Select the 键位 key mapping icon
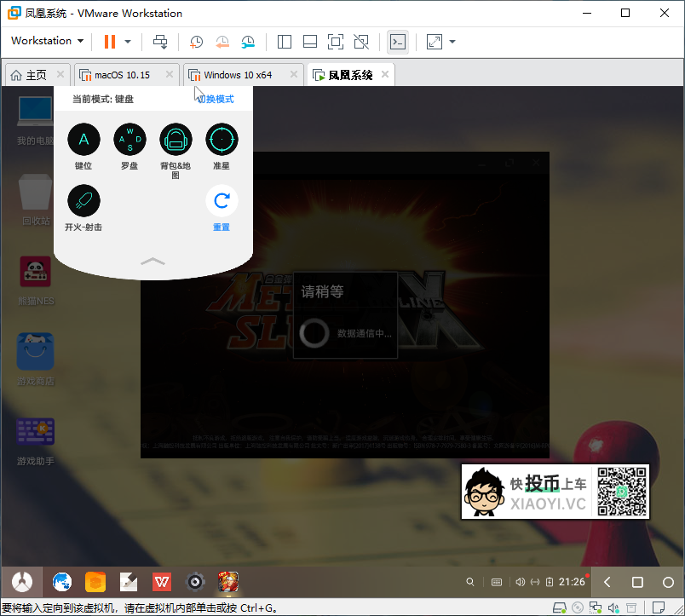This screenshot has width=685, height=616. (x=83, y=140)
